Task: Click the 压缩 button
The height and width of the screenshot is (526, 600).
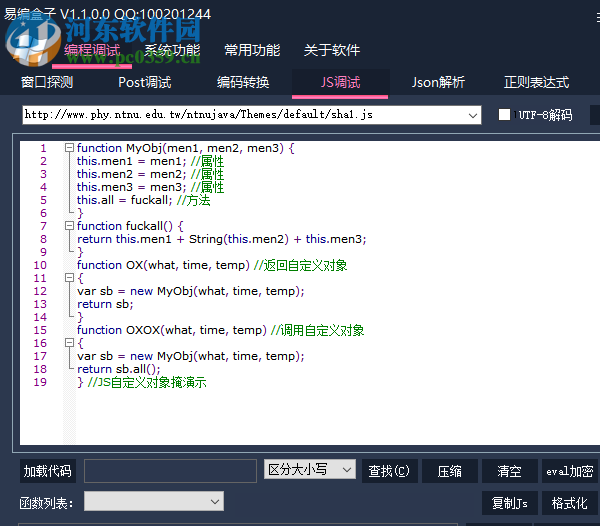Action: point(450,471)
